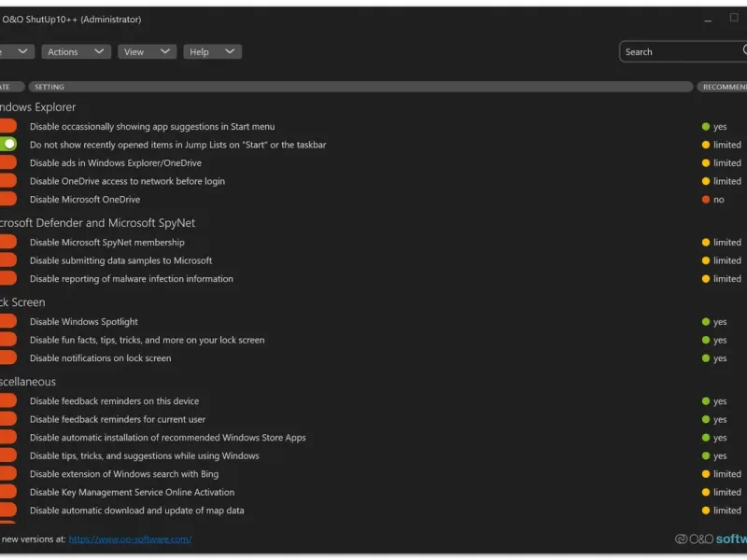Click 'limited' indicator for Disable Microsoft SpyNet membership
The height and width of the screenshot is (560, 747).
pyautogui.click(x=721, y=242)
